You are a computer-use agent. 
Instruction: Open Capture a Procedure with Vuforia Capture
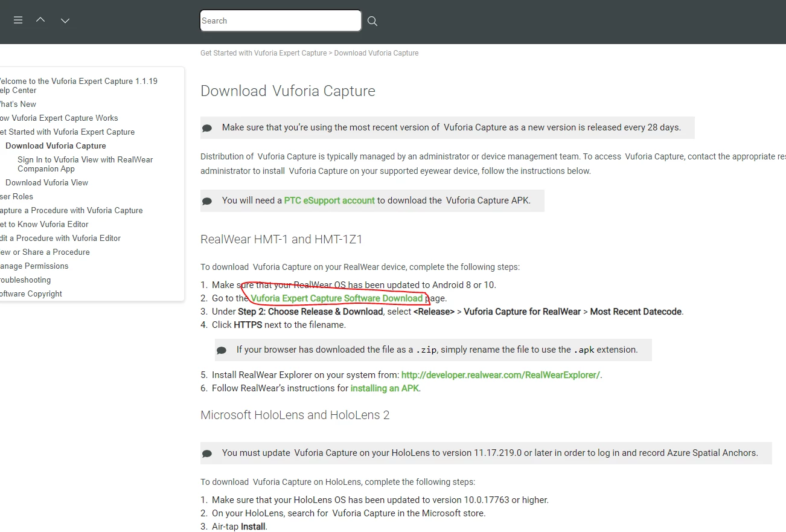[71, 210]
